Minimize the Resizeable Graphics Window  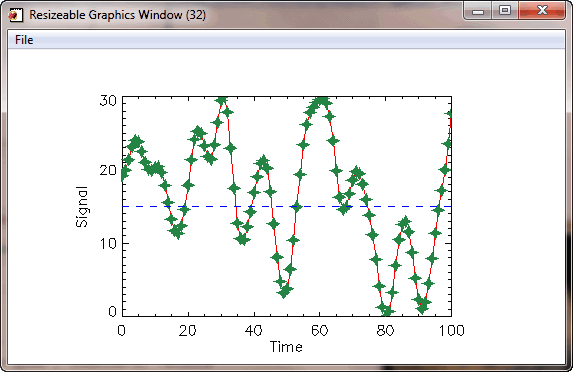tap(478, 11)
